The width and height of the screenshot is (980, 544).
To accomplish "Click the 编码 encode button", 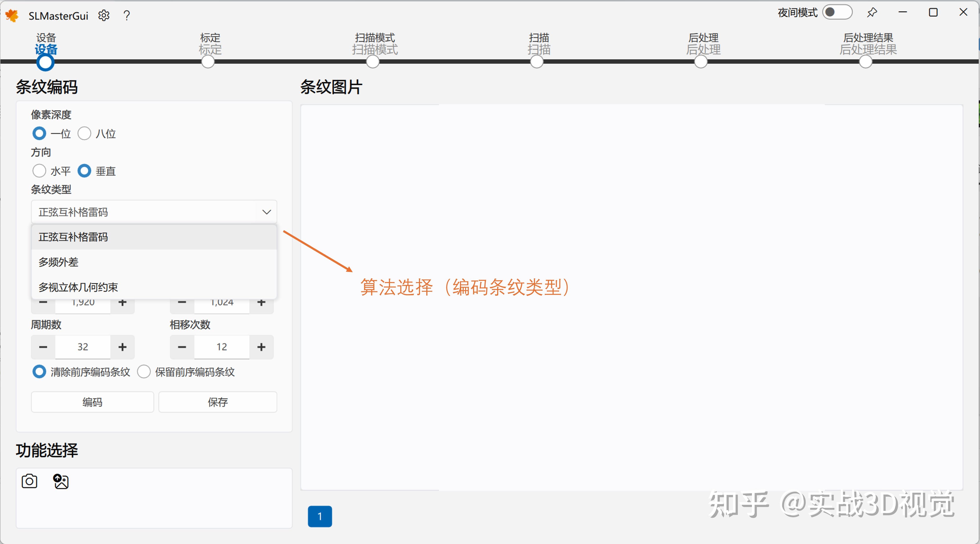I will pyautogui.click(x=92, y=402).
